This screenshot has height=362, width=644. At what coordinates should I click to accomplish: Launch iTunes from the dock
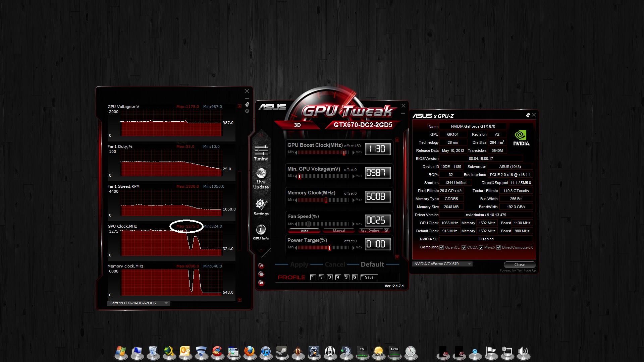coord(266,352)
